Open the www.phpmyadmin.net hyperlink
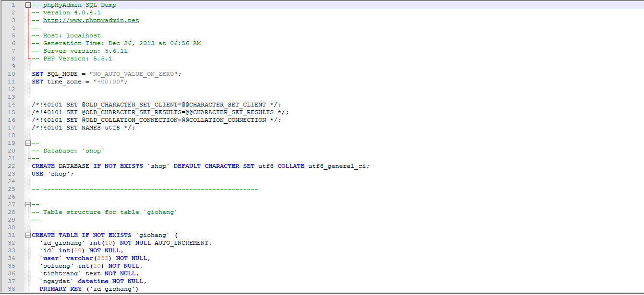Screen dimensions: 644x295 click(91, 20)
